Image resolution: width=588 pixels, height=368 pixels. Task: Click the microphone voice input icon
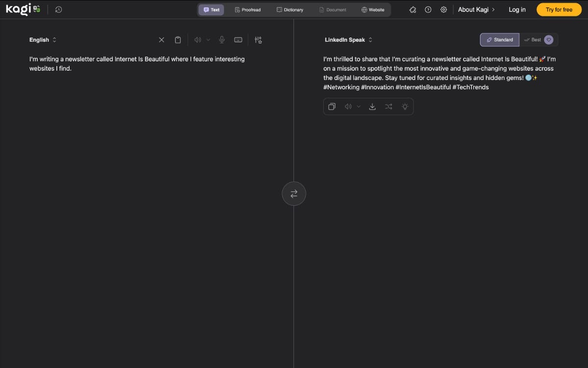coord(222,40)
